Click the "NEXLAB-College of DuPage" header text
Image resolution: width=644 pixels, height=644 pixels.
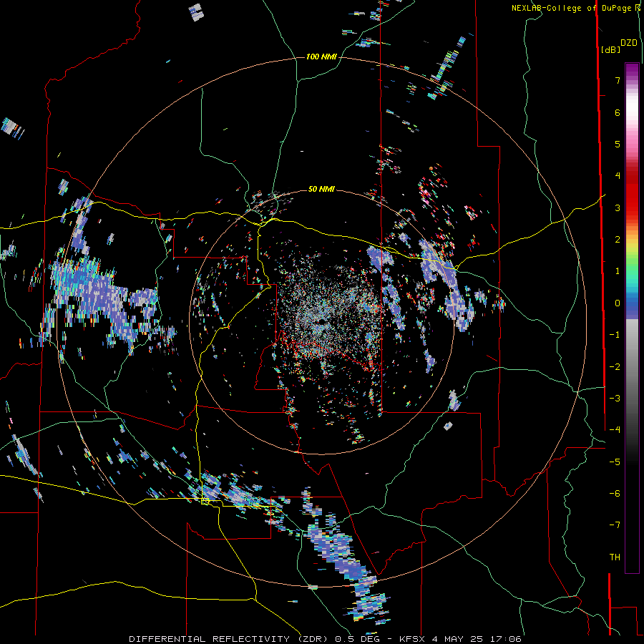click(573, 8)
